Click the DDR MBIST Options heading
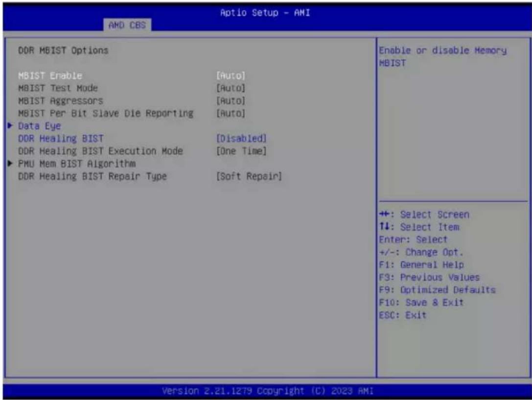The image size is (532, 400). (x=64, y=50)
